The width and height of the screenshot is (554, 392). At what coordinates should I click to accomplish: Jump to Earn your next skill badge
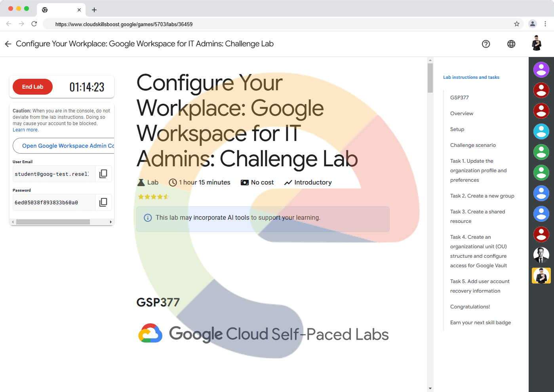480,322
